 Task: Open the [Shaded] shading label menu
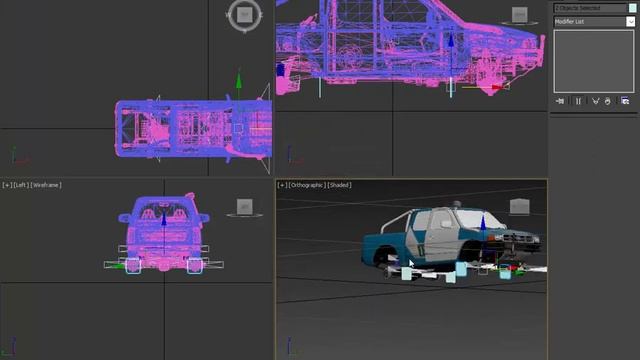[x=339, y=185]
